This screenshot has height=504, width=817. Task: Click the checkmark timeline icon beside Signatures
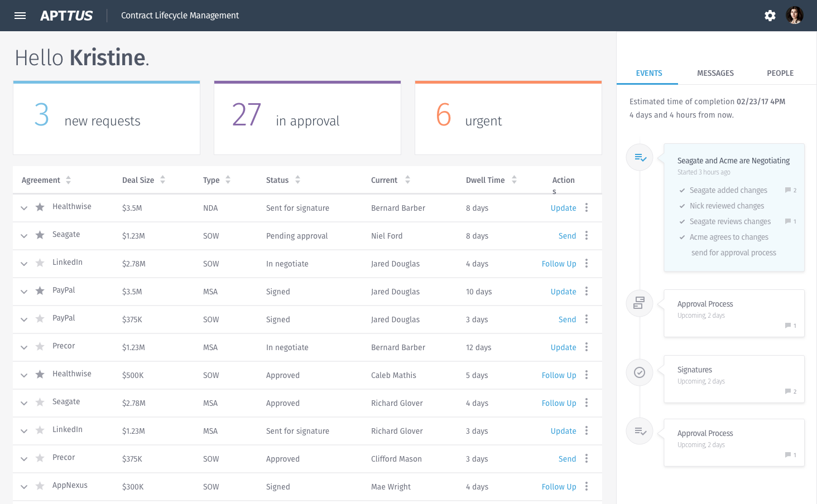640,372
